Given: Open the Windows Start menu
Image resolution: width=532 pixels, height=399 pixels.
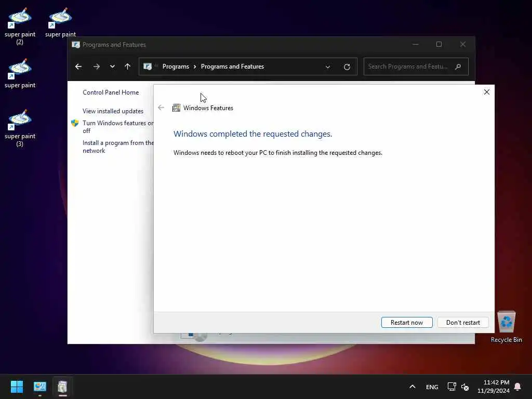Looking at the screenshot, I should click(17, 387).
